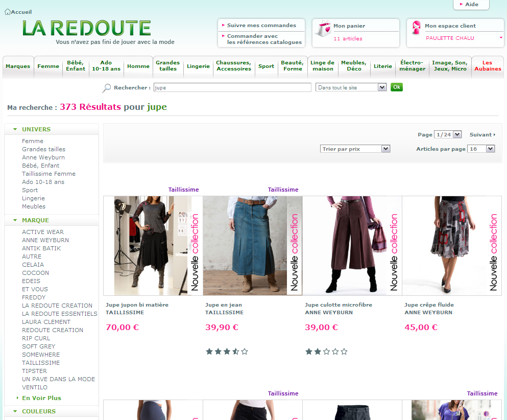Filter by Grandes tailles universe
Viewport: 507px width, 420px height.
(x=43, y=149)
